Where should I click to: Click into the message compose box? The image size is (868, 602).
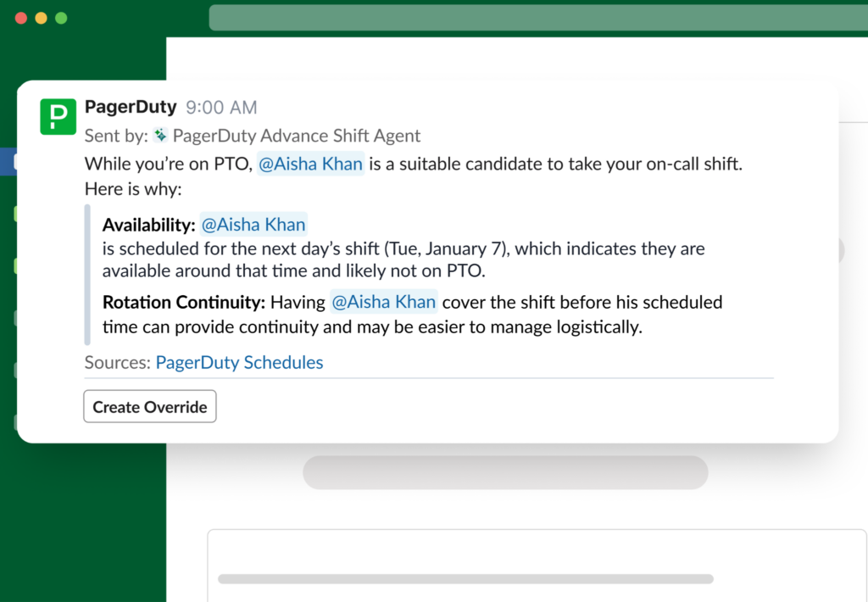[x=537, y=565]
